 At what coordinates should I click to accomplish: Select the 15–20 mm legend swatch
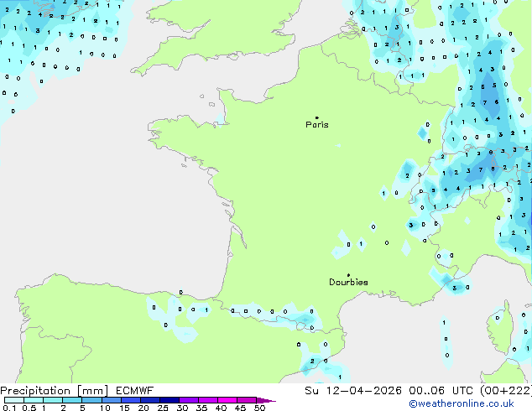click(131, 400)
